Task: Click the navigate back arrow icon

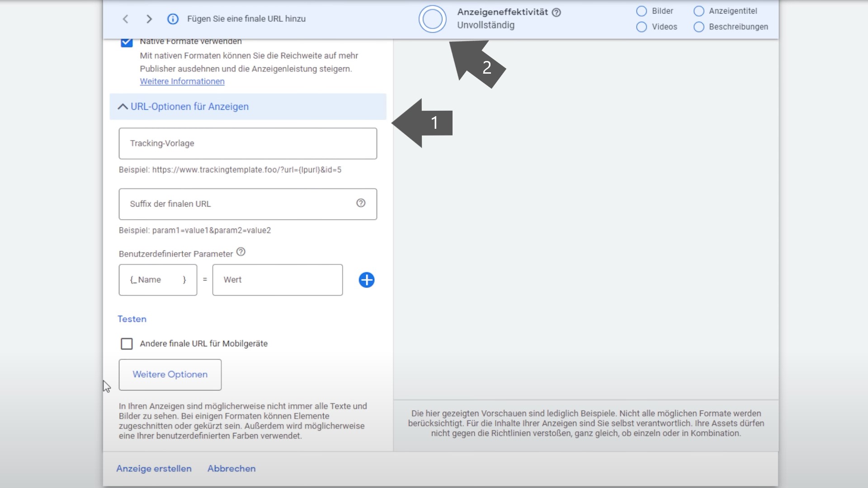Action: click(x=125, y=19)
